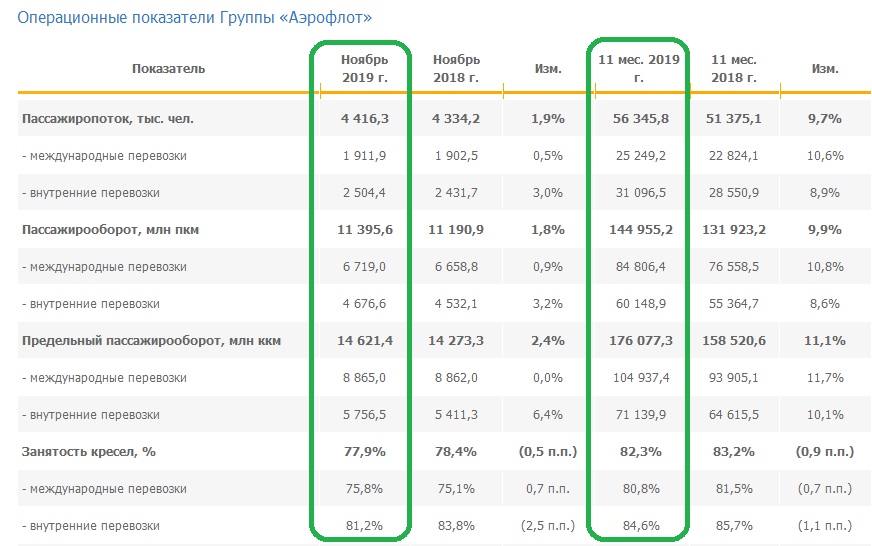
Task: Click the row label 'Занятость кресел, %'
Action: click(x=88, y=451)
